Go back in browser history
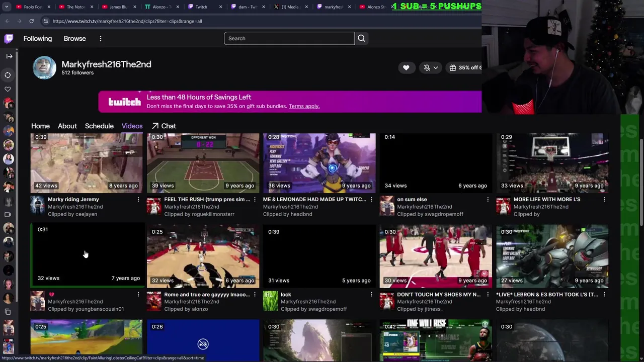This screenshot has width=644, height=362. click(x=7, y=21)
